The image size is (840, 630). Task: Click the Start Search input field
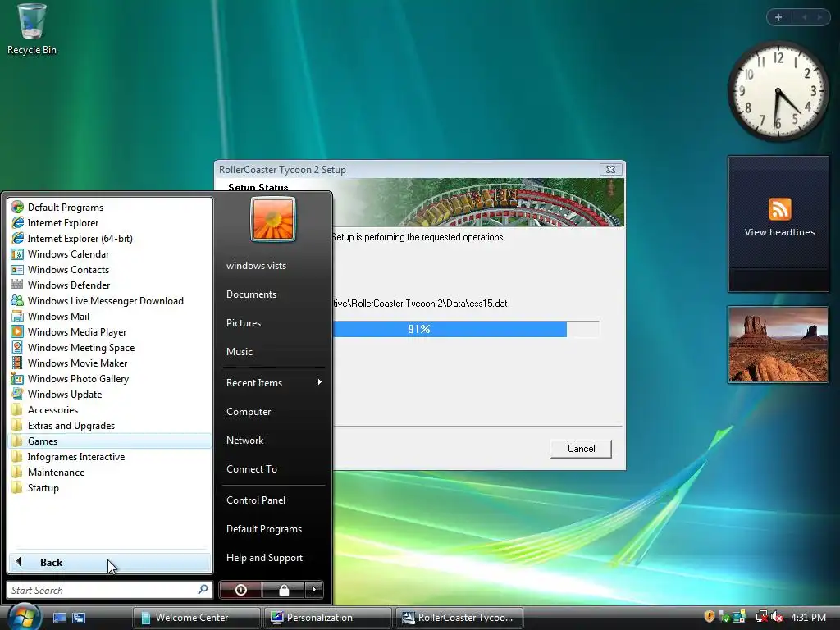point(103,590)
